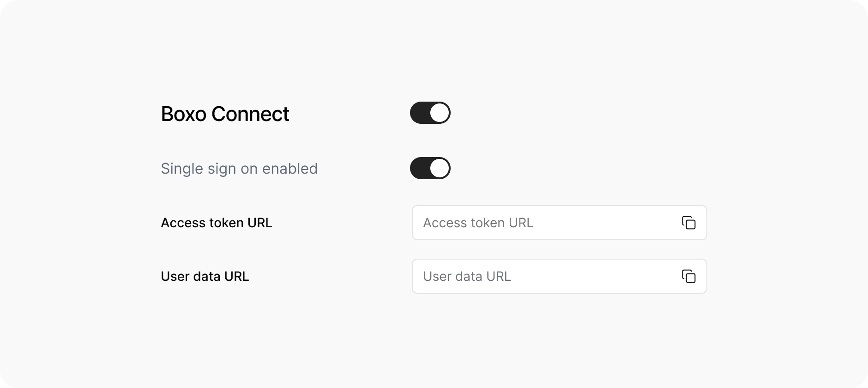Copy the Access token URL value
The width and height of the screenshot is (868, 388).
(688, 223)
